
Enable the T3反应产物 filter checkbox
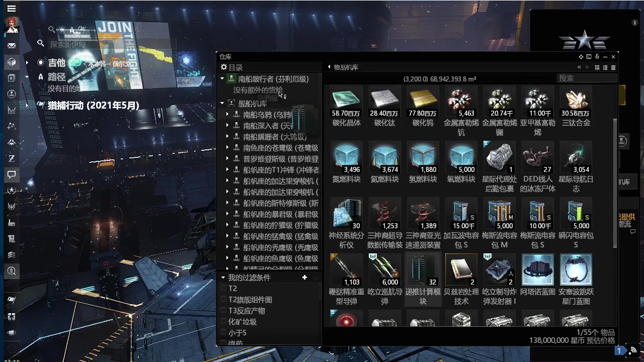point(223,311)
